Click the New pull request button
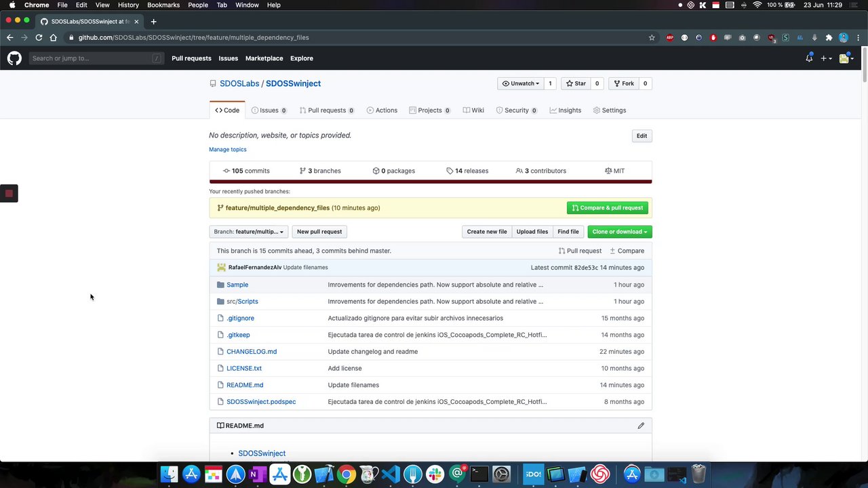The width and height of the screenshot is (868, 488). pyautogui.click(x=319, y=232)
